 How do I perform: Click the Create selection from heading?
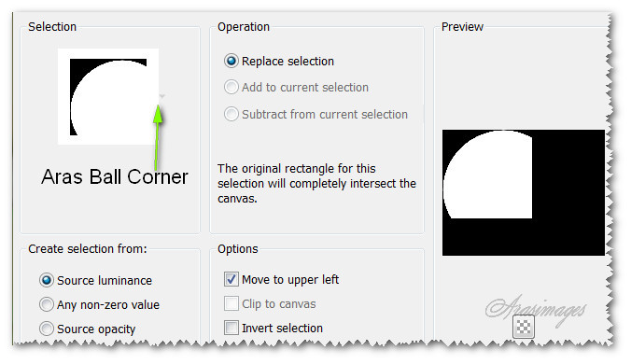pyautogui.click(x=88, y=249)
